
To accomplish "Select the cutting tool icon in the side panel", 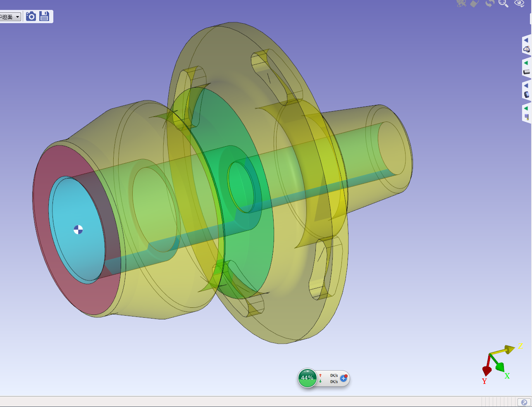I will (527, 117).
